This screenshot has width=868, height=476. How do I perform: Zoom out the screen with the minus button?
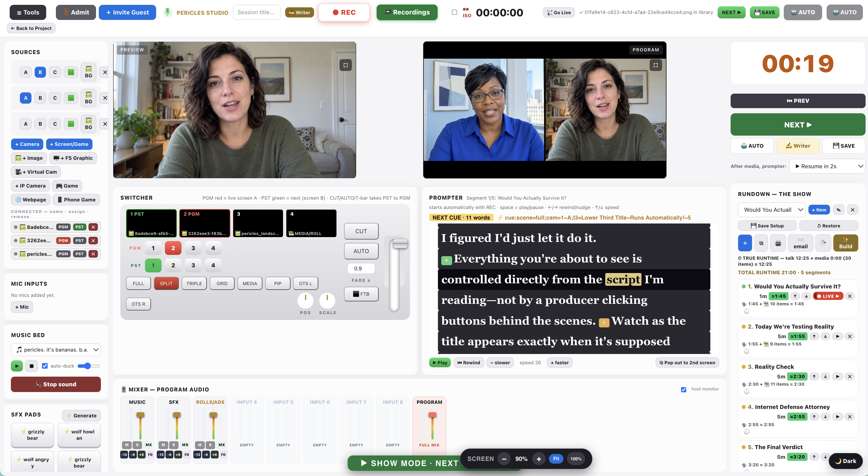(x=504, y=459)
